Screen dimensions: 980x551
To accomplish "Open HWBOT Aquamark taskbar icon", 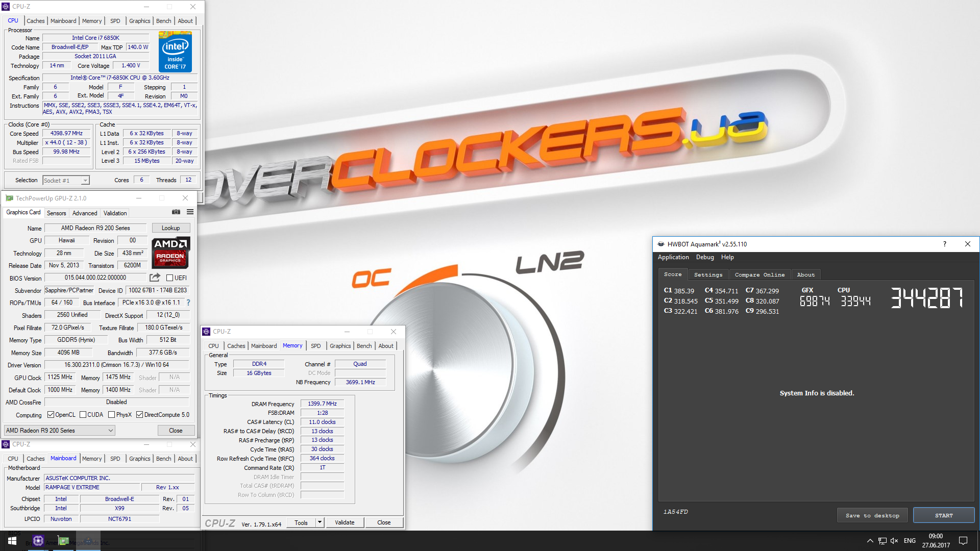I will [88, 541].
